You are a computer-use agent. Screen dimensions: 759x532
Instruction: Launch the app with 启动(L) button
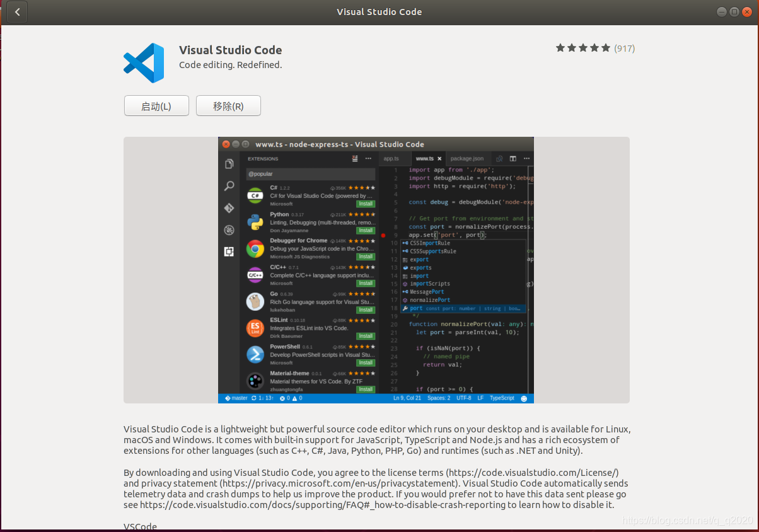click(x=156, y=106)
